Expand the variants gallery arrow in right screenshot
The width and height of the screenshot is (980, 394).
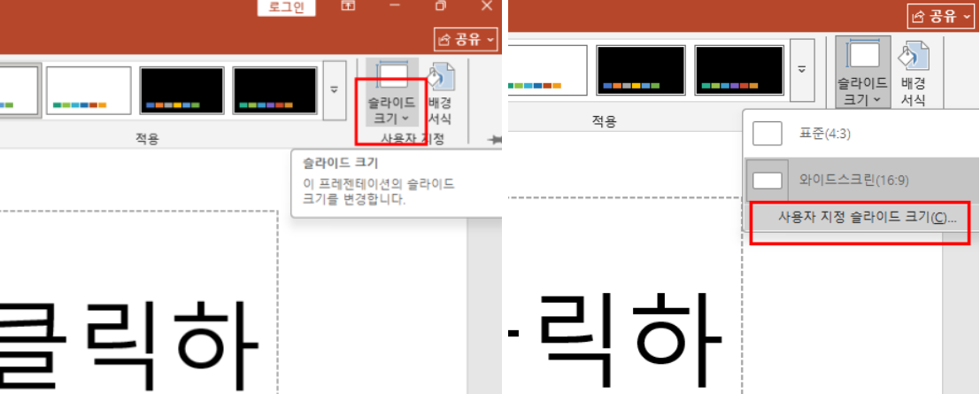(802, 70)
